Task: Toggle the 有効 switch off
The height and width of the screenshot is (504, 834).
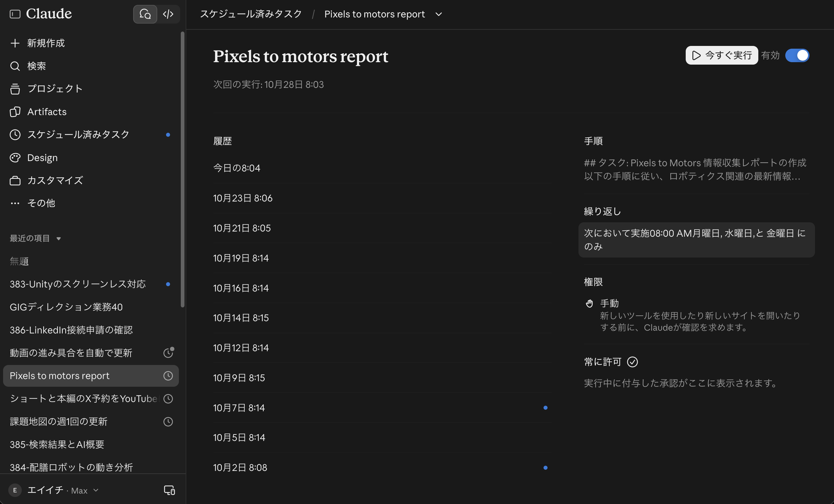Action: (x=797, y=55)
